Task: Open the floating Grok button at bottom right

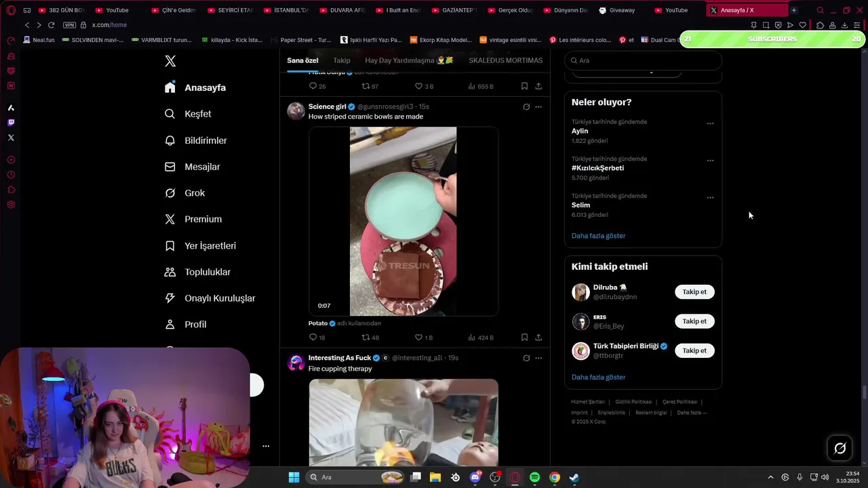Action: click(840, 448)
